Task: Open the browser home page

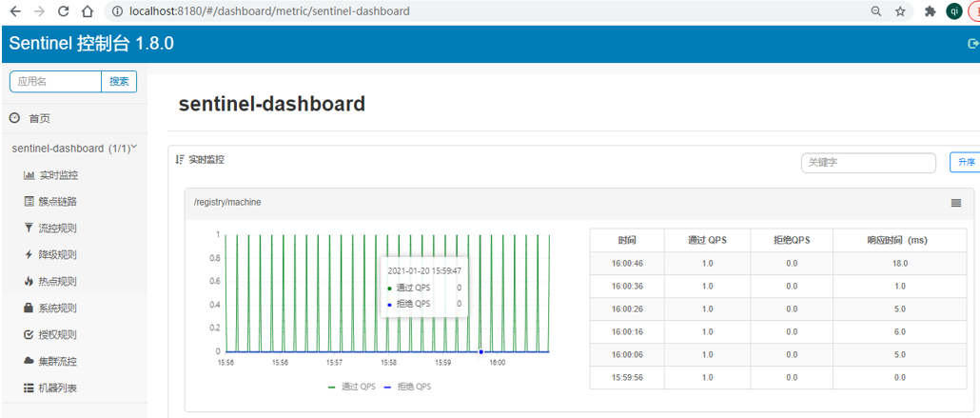Action: pos(88,11)
